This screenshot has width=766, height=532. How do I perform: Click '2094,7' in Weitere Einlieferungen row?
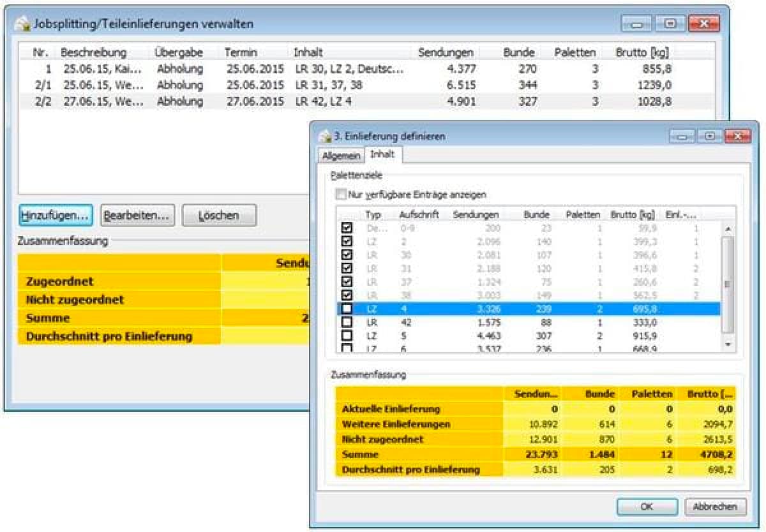[x=718, y=424]
